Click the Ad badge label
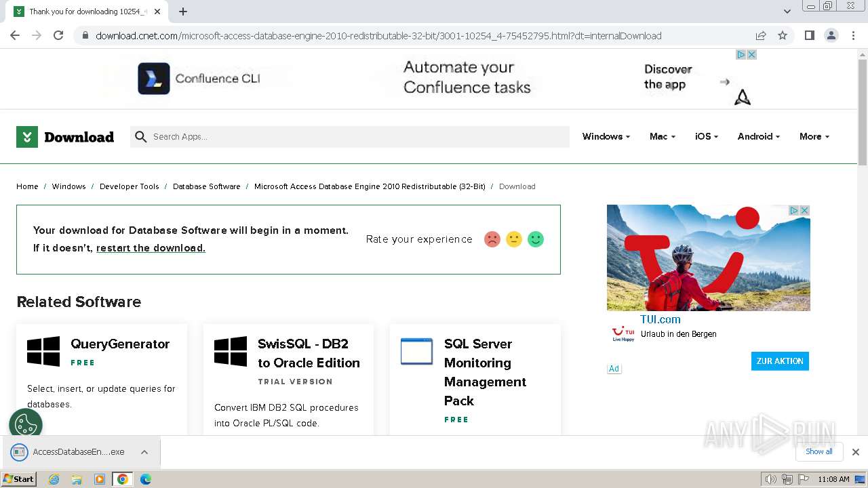The height and width of the screenshot is (488, 868). pyautogui.click(x=614, y=369)
